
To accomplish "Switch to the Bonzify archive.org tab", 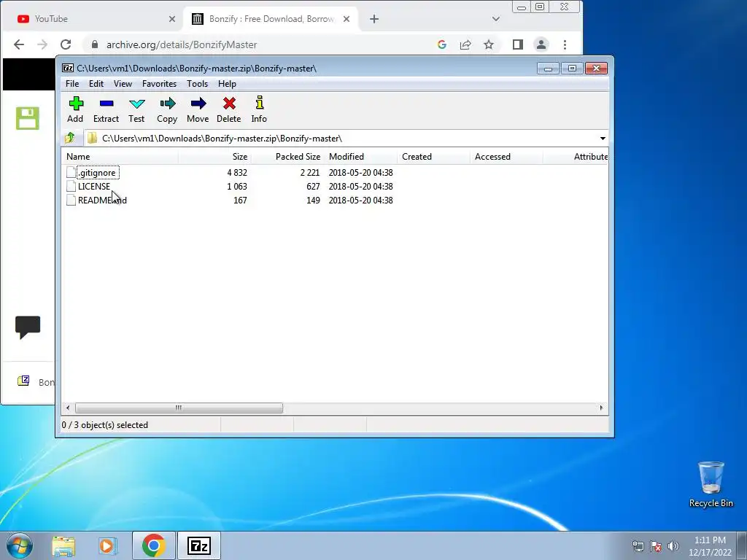I will tap(271, 19).
